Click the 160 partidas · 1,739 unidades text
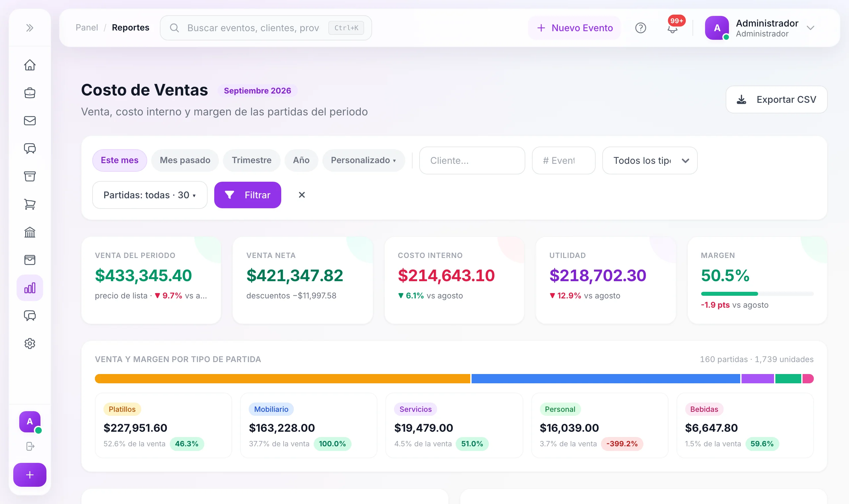Image resolution: width=849 pixels, height=504 pixels. (x=756, y=359)
